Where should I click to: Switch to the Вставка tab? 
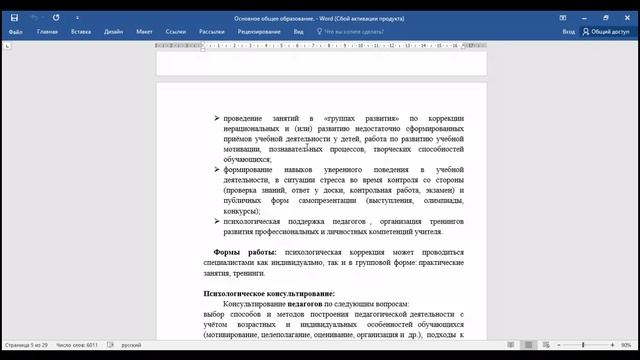[81, 32]
